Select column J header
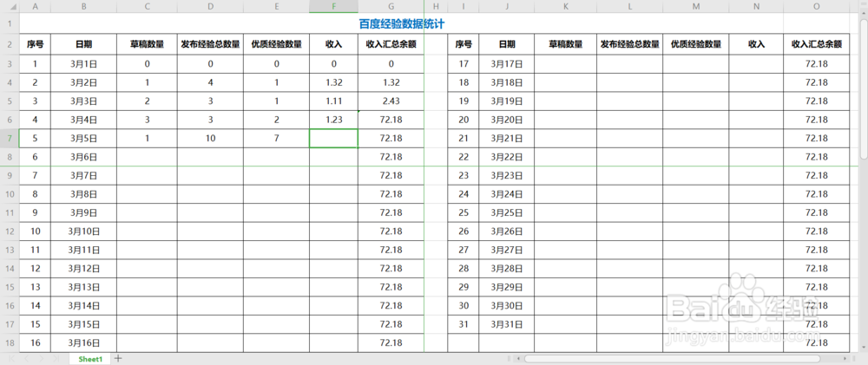 (507, 6)
